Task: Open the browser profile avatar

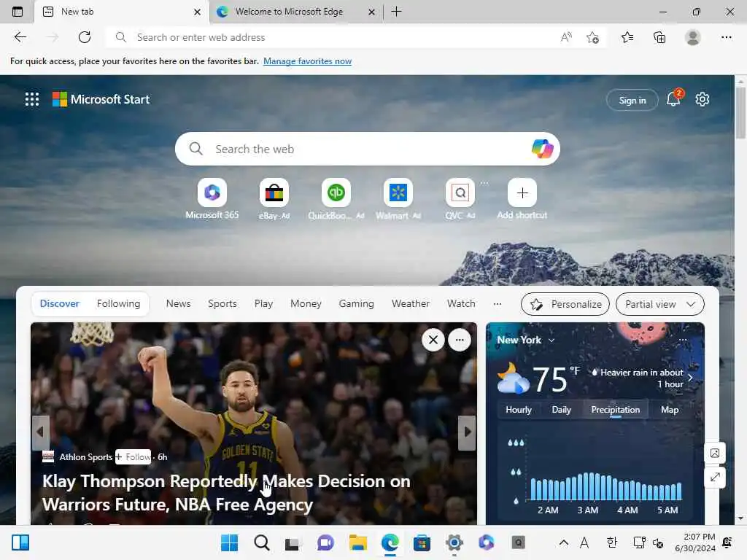Action: (x=693, y=37)
